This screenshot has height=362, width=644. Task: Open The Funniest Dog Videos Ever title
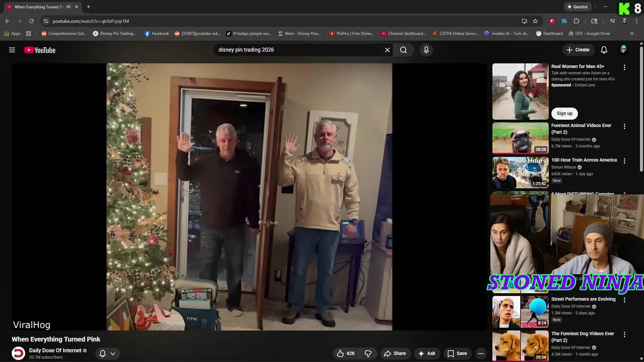point(583,337)
